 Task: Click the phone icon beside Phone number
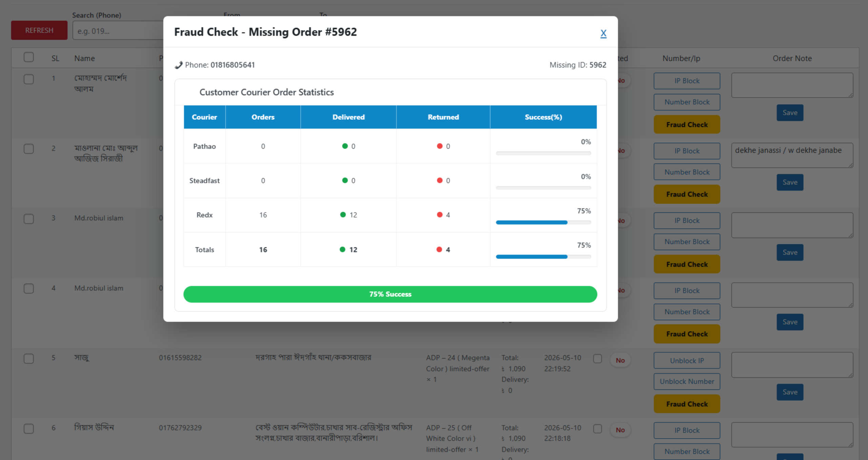[x=179, y=65]
